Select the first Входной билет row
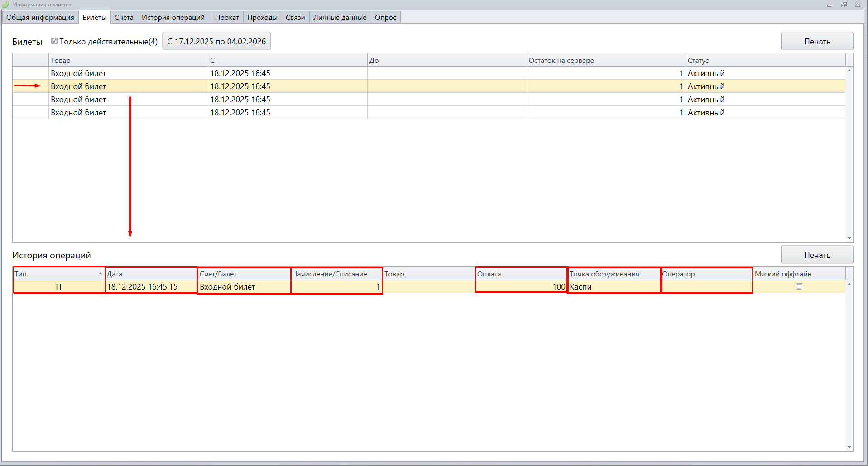Image resolution: width=868 pixels, height=466 pixels. pos(78,73)
